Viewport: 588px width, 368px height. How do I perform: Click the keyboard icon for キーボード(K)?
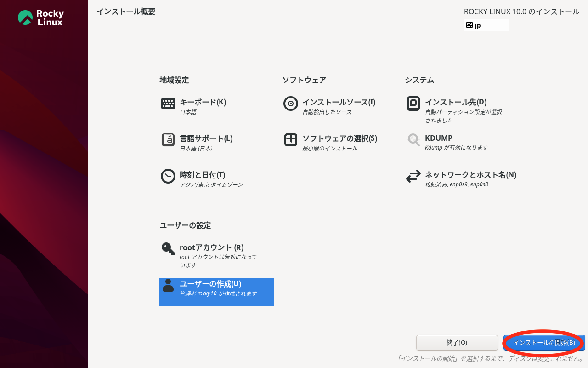coord(168,103)
